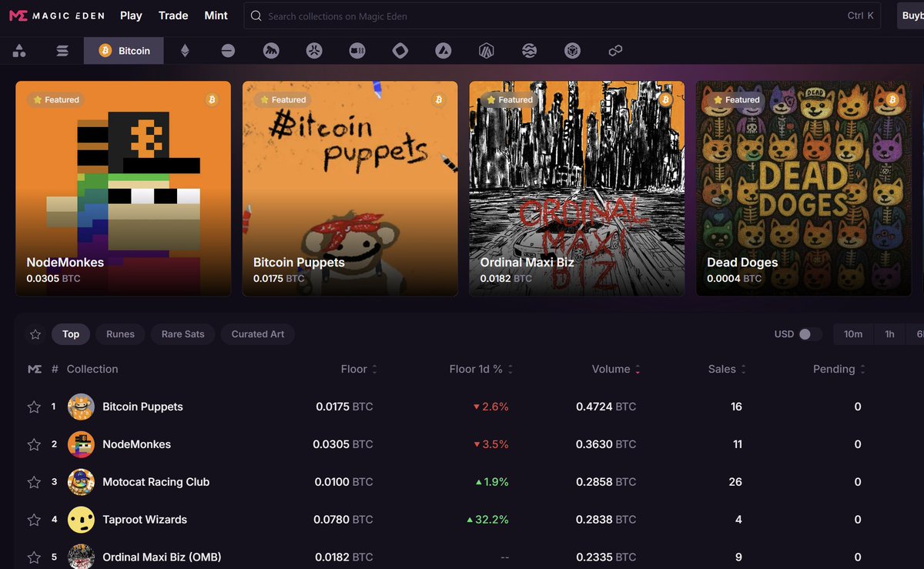Sort by Pending column
Viewport: 924px width, 569px height.
click(839, 370)
